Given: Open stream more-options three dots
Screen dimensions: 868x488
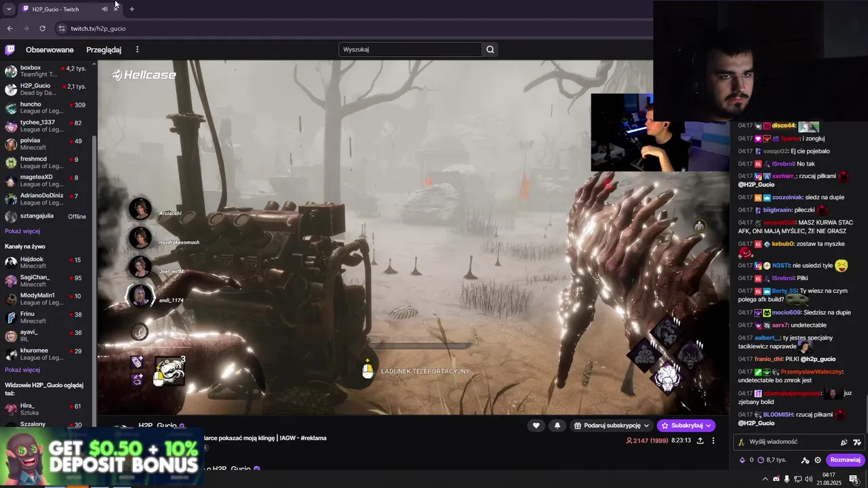Looking at the screenshot, I should (713, 441).
